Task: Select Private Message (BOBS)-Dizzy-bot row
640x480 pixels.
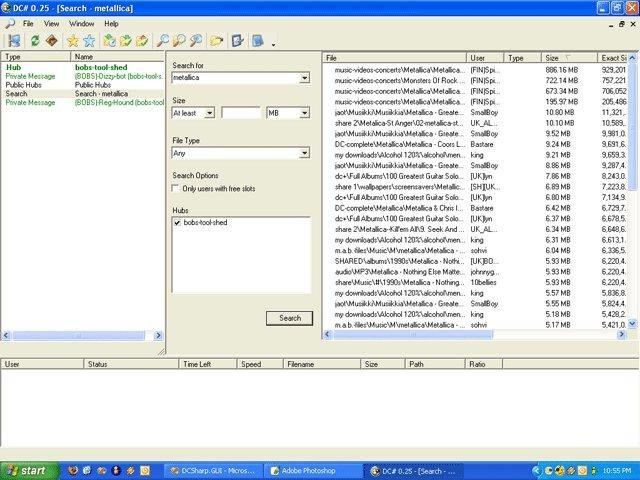Action: (x=82, y=76)
